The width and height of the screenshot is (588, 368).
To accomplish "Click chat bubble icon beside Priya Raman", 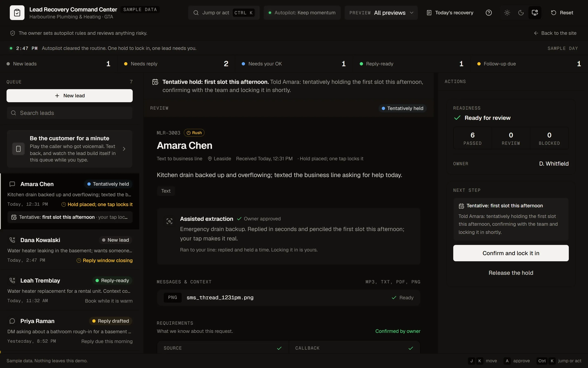I will click(x=12, y=321).
